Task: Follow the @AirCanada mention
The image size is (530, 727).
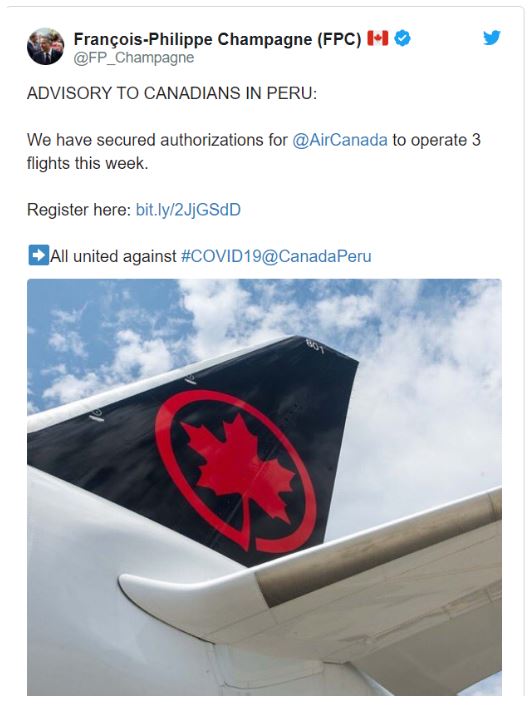Action: [x=340, y=140]
